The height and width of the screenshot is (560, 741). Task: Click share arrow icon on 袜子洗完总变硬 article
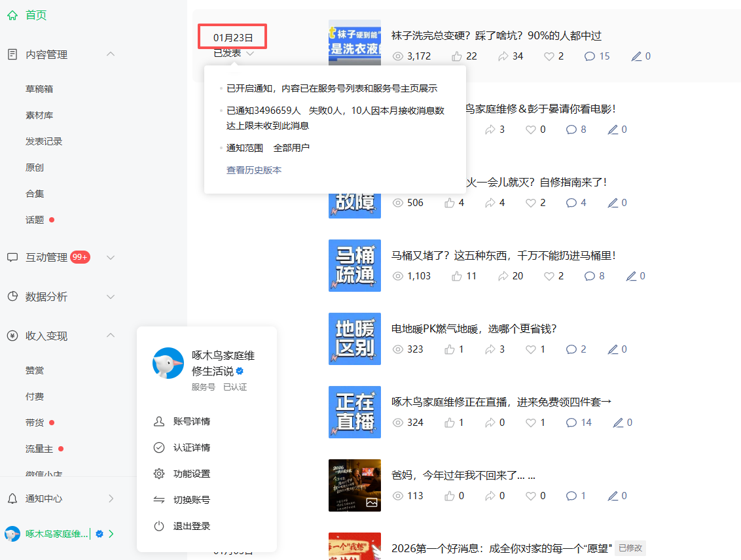click(x=503, y=56)
